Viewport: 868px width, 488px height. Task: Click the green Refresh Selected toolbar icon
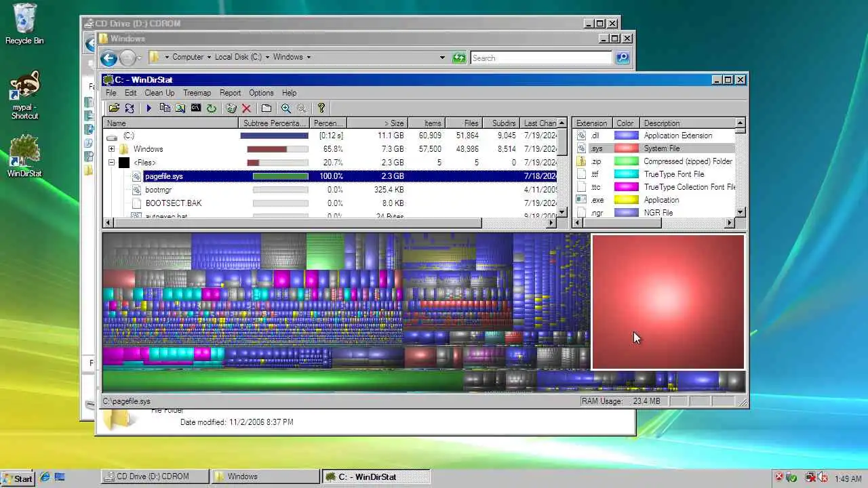point(212,108)
